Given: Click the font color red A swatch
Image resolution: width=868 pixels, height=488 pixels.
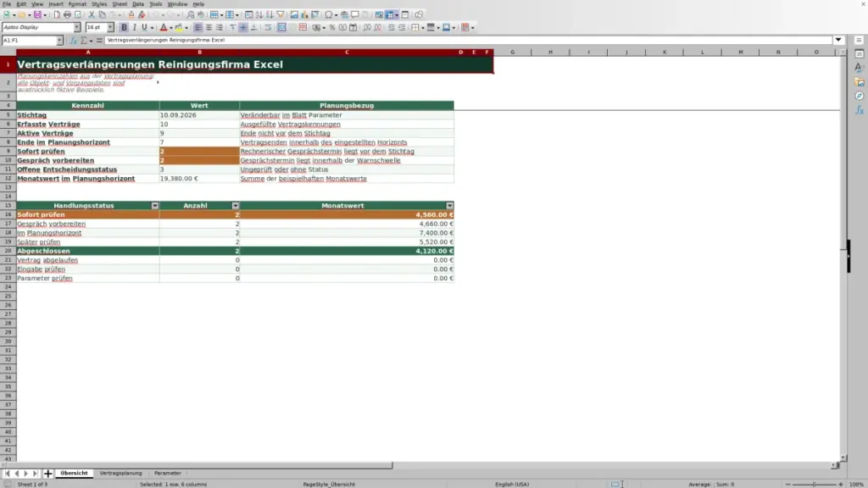Looking at the screenshot, I should tap(164, 27).
